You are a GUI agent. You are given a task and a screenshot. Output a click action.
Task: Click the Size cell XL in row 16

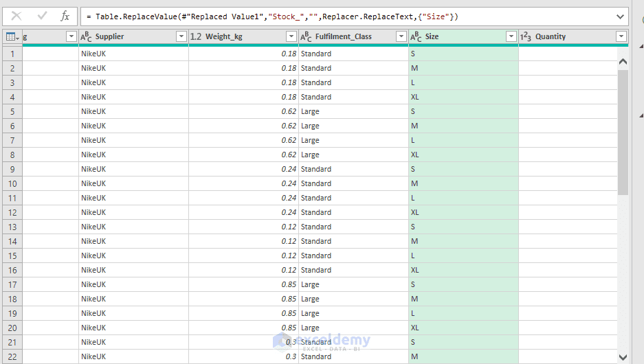464,270
